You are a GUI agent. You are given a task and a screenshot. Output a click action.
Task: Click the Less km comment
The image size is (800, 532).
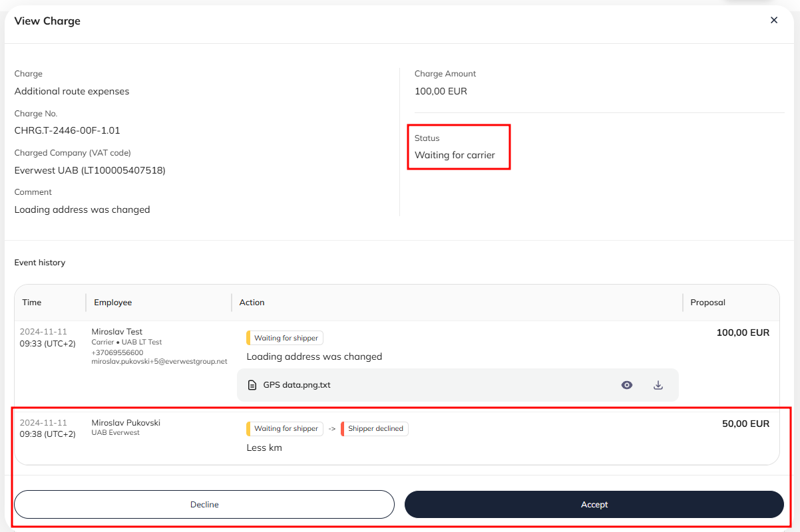pyautogui.click(x=264, y=448)
